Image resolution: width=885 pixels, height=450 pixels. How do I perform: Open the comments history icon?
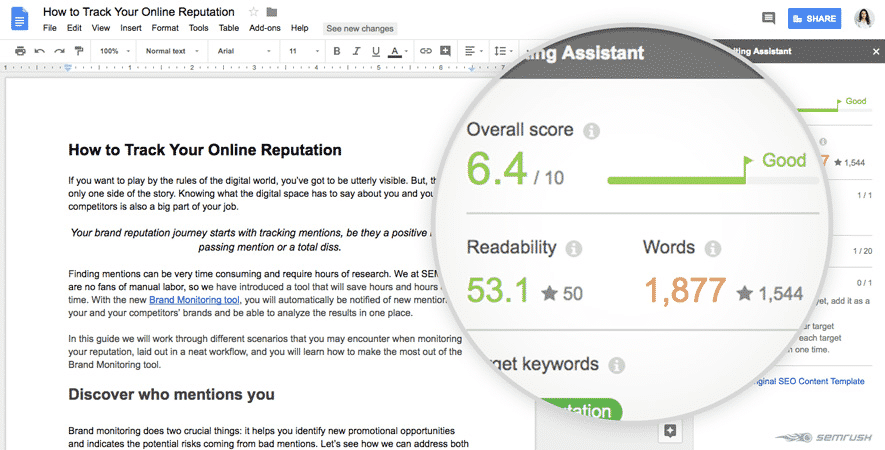coord(768,18)
